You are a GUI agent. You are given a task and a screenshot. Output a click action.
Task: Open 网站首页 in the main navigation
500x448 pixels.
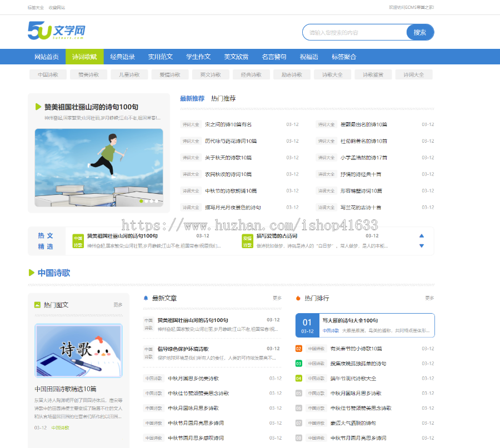click(47, 57)
